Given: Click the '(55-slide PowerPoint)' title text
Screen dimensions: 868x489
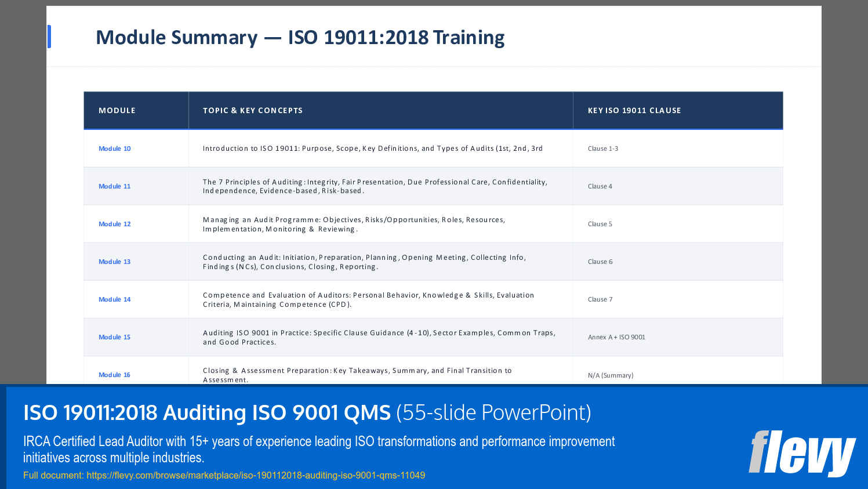Looking at the screenshot, I should [495, 413].
